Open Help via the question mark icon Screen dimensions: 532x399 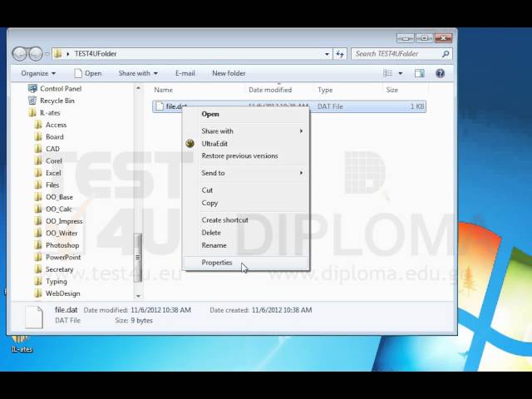click(x=440, y=73)
